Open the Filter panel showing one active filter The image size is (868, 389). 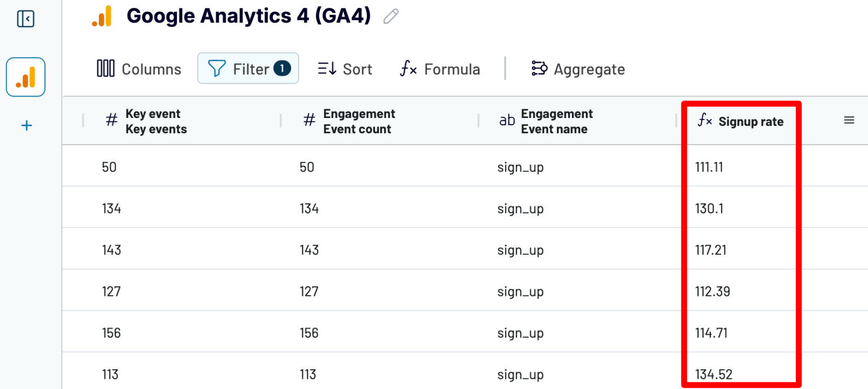click(x=248, y=68)
